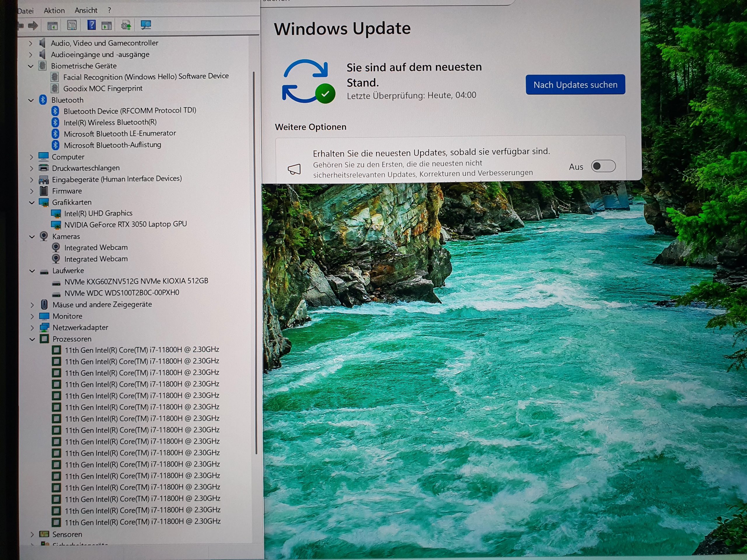Image resolution: width=747 pixels, height=560 pixels.
Task: Expand the Netzwerkadapter category
Action: point(32,328)
